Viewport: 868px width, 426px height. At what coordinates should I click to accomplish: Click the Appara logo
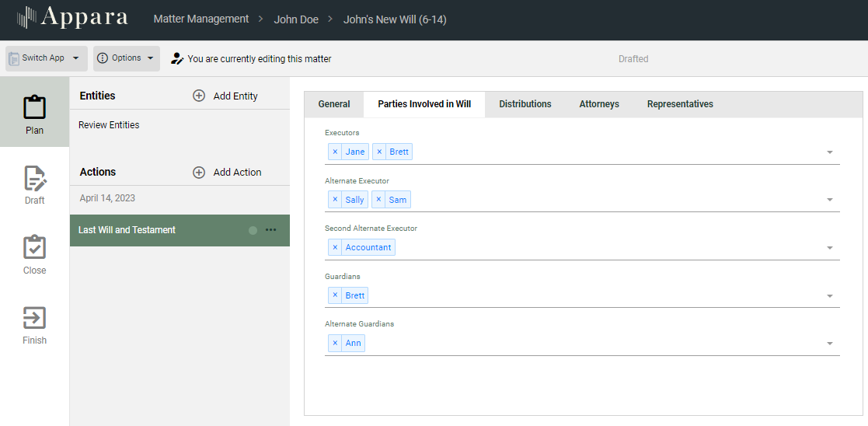(72, 19)
